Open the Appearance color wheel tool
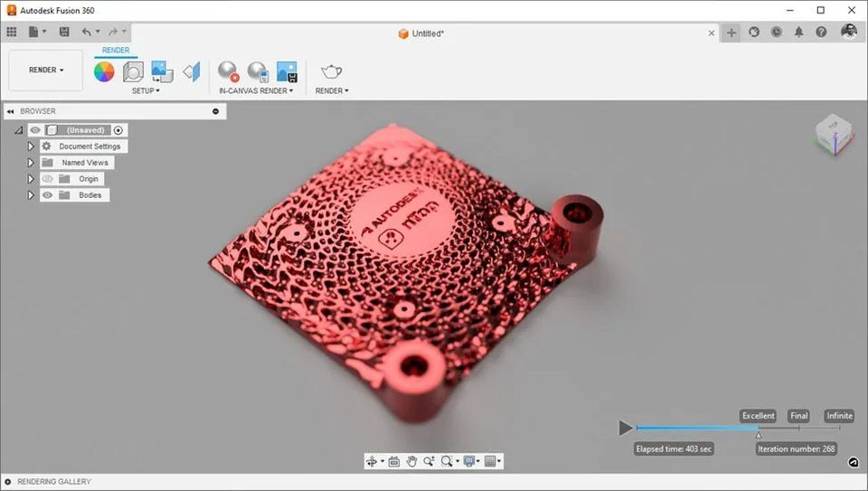 (x=104, y=71)
